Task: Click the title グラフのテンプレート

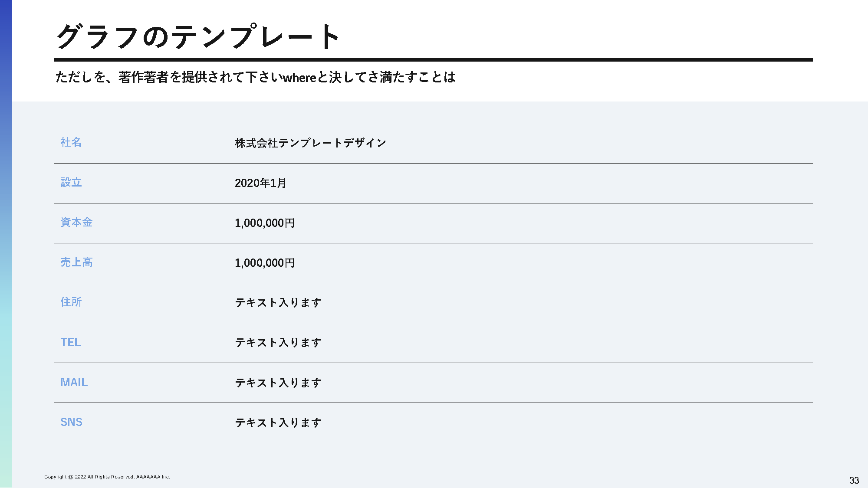Action: click(x=198, y=36)
